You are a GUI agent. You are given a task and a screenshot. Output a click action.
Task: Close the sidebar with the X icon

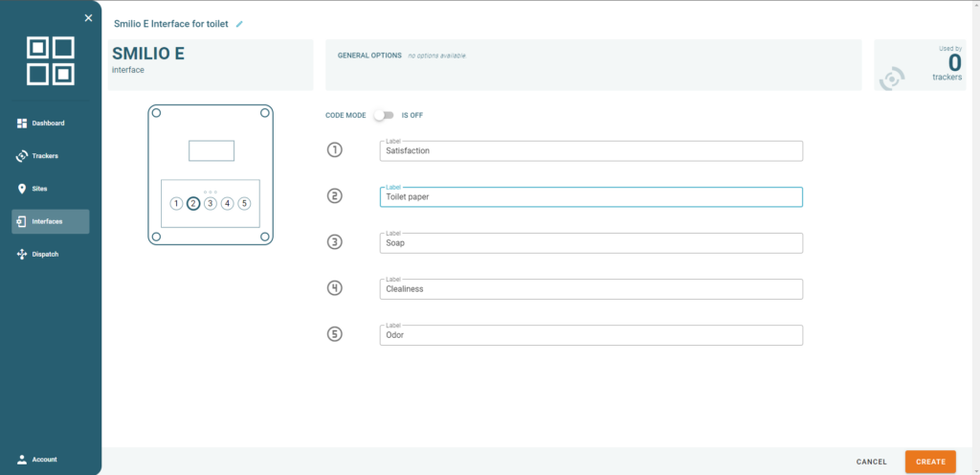pos(88,18)
